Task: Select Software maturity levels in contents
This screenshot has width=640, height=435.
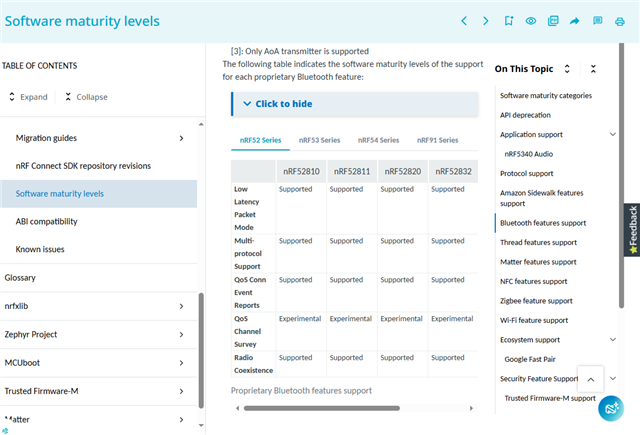Action: [x=98, y=194]
